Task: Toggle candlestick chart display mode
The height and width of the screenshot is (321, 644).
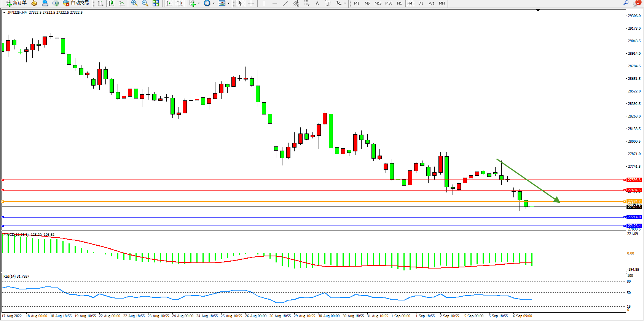Action: (x=111, y=3)
